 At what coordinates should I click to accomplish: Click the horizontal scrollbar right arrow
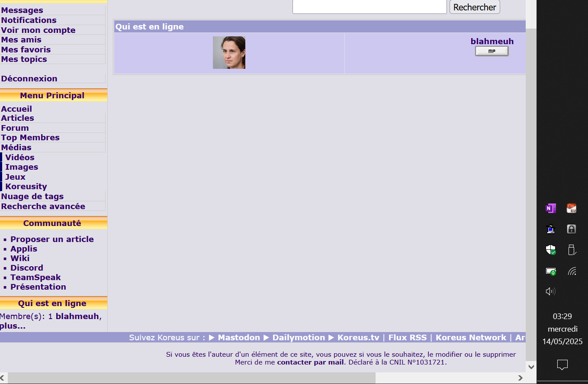520,378
